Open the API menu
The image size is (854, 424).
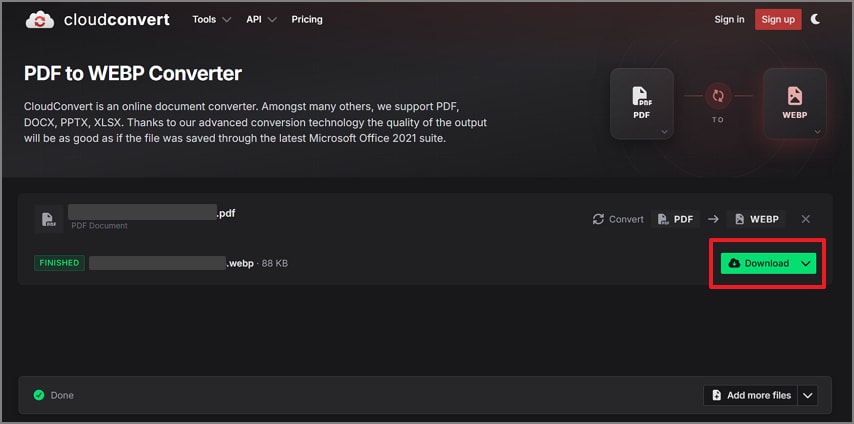(x=261, y=20)
